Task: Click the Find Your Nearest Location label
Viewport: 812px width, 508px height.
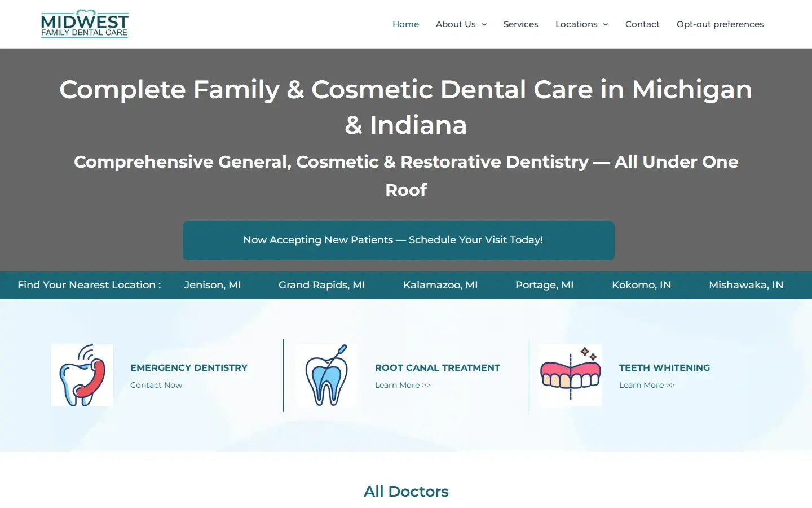Action: point(89,285)
